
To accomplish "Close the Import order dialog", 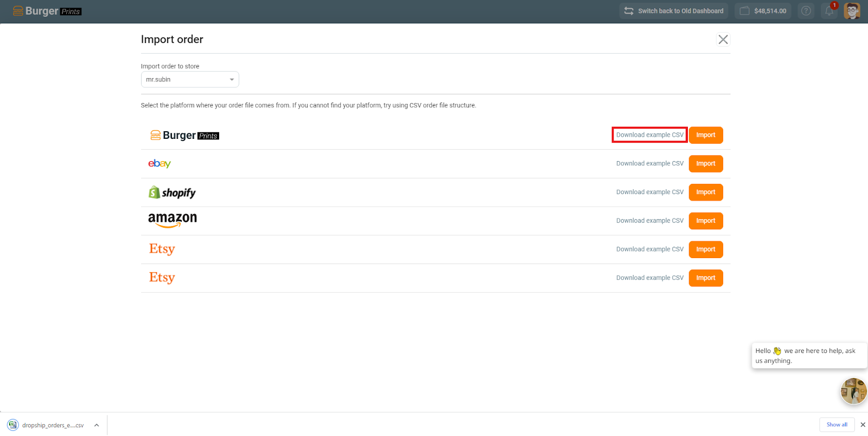I will (723, 40).
